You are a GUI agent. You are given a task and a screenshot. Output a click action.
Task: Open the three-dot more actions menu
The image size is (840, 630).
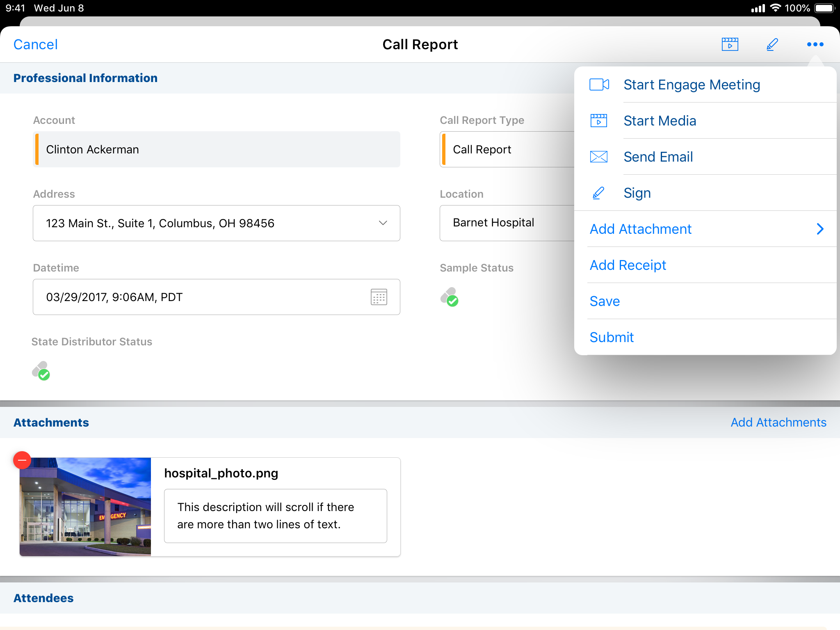coord(815,44)
